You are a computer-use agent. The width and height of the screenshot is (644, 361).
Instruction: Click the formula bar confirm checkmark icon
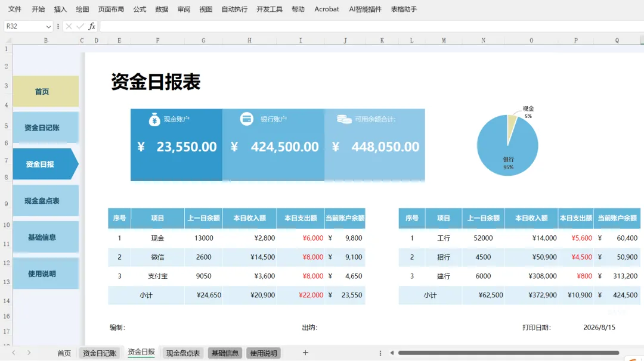(80, 26)
